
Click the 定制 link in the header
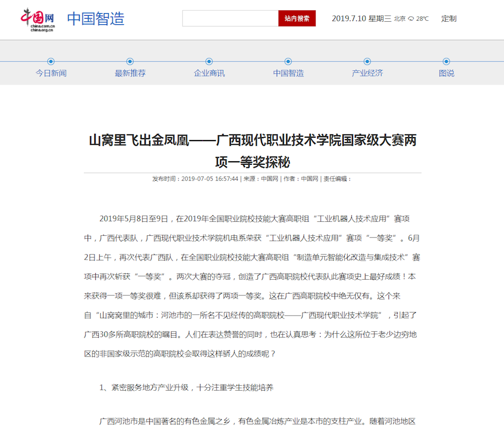point(449,19)
